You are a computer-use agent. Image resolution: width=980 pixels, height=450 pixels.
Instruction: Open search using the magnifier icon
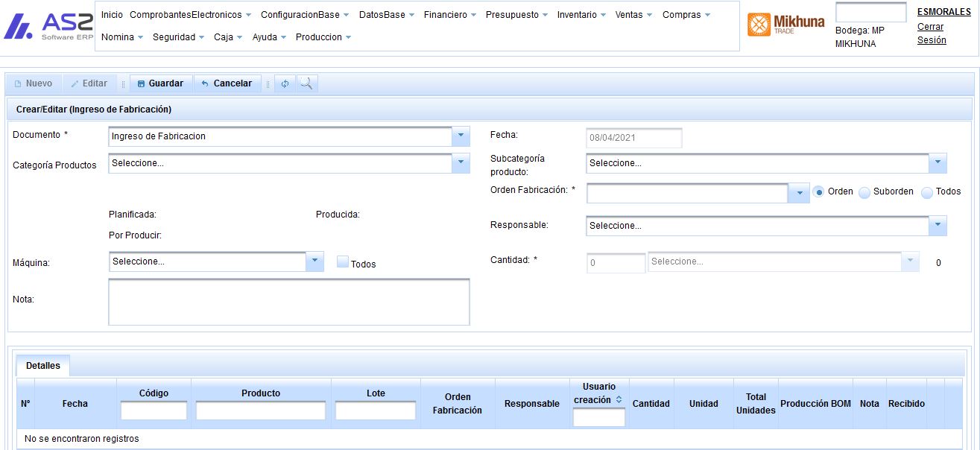pyautogui.click(x=307, y=83)
